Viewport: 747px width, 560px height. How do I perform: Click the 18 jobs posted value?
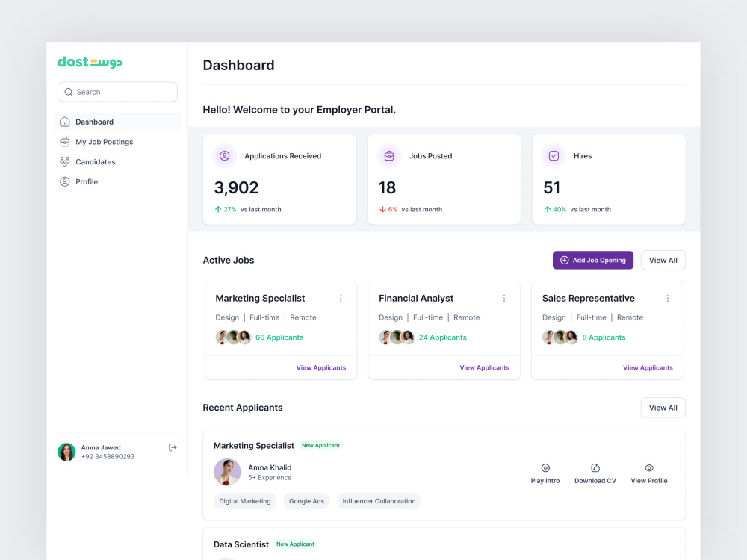point(387,187)
